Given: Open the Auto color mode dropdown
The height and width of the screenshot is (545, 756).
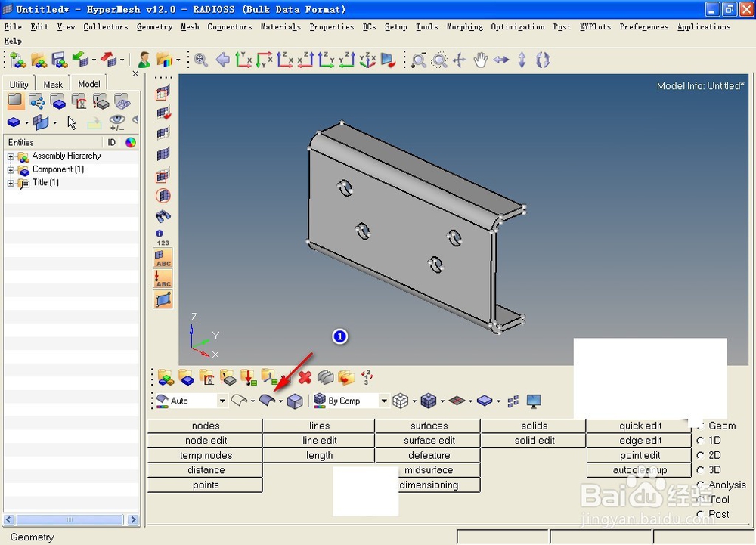Looking at the screenshot, I should click(222, 401).
